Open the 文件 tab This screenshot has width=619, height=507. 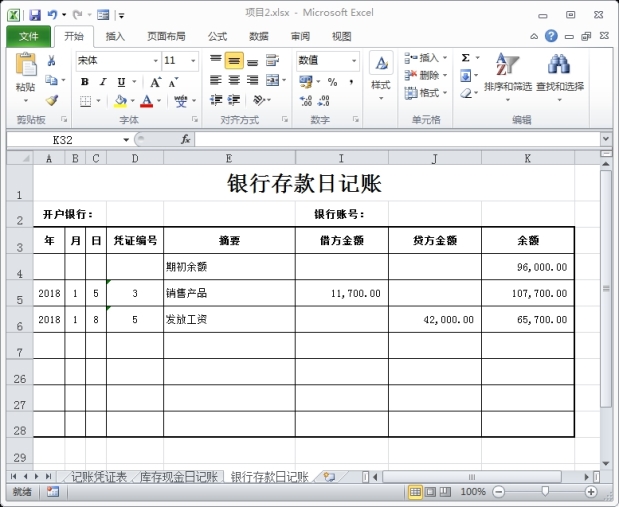coord(28,36)
